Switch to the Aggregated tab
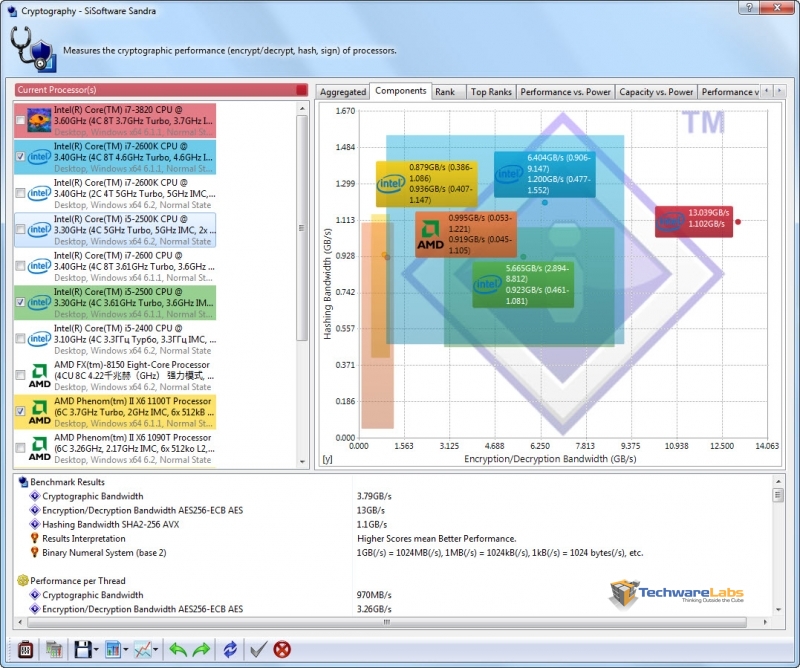The width and height of the screenshot is (800, 668). tap(343, 92)
